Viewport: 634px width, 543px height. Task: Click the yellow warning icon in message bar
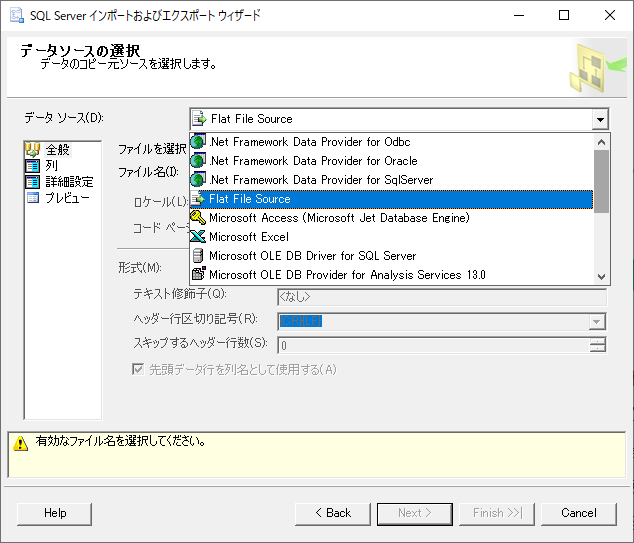20,443
